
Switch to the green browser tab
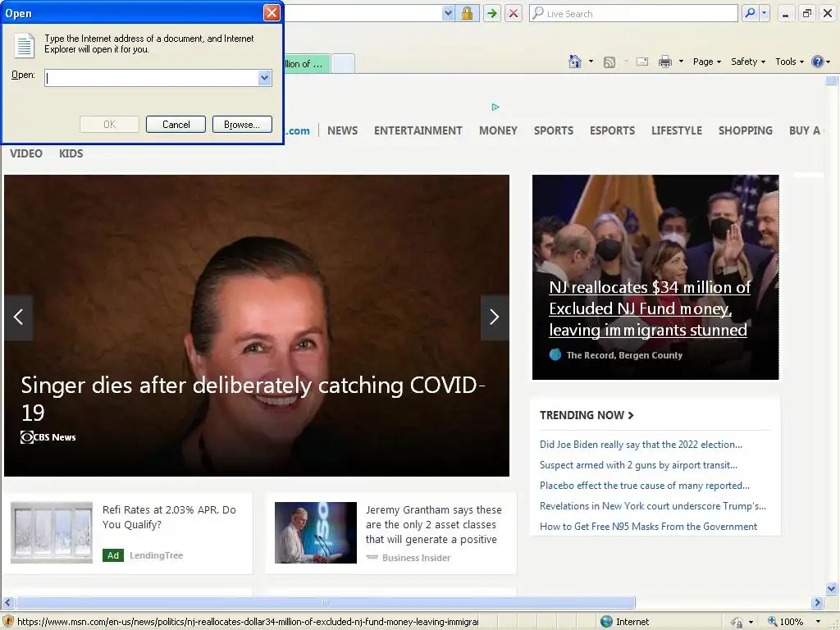[307, 64]
